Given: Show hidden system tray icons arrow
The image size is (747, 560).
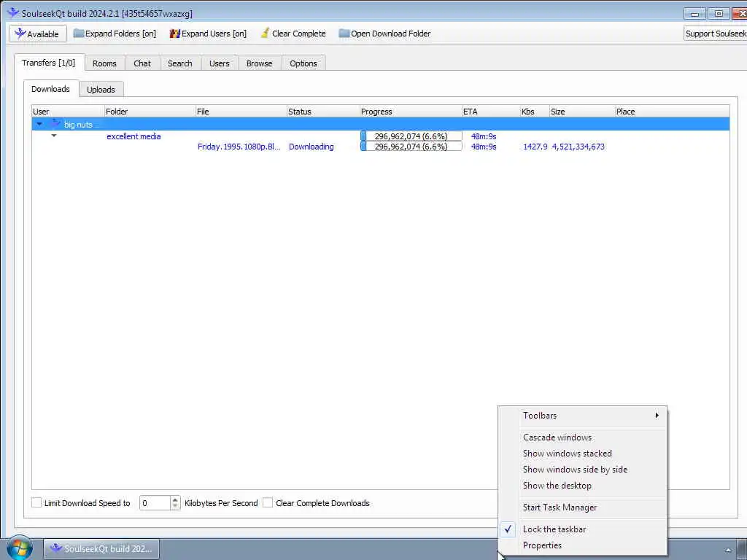Looking at the screenshot, I should 728,550.
